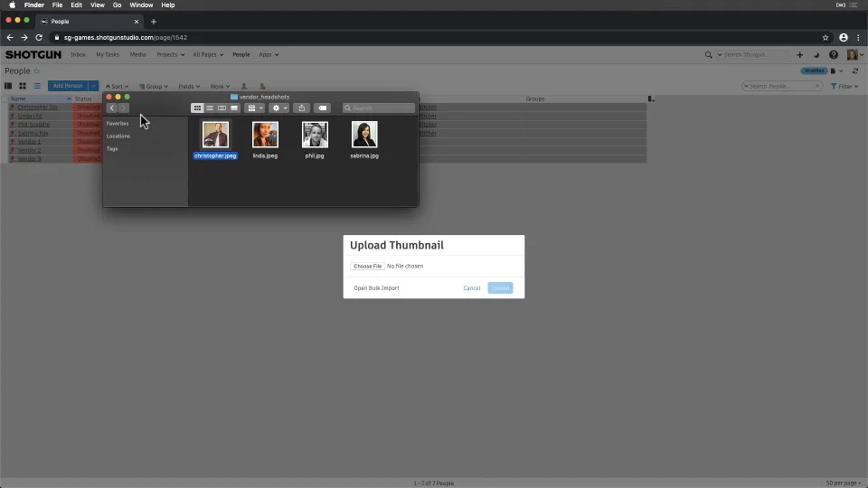Click the Finder edit tags icon
Image resolution: width=868 pixels, height=488 pixels.
323,108
